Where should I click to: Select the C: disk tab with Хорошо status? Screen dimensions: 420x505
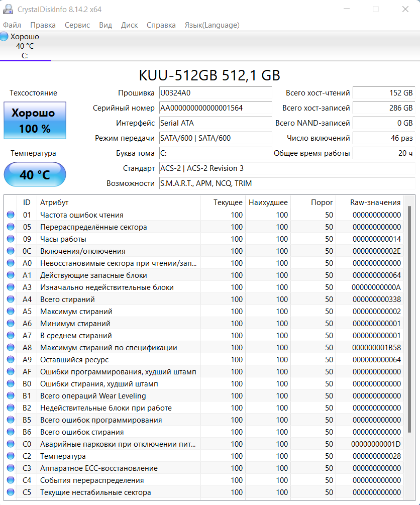click(x=26, y=46)
